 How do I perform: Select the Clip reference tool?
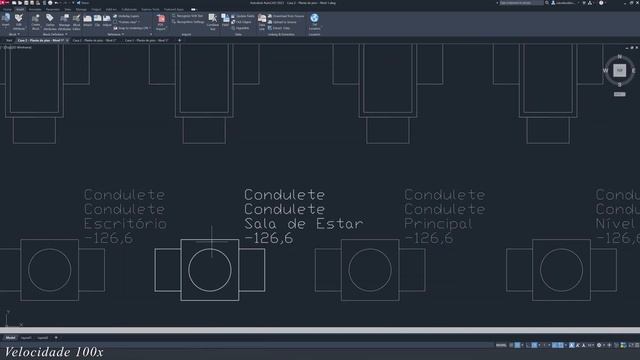(x=98, y=20)
